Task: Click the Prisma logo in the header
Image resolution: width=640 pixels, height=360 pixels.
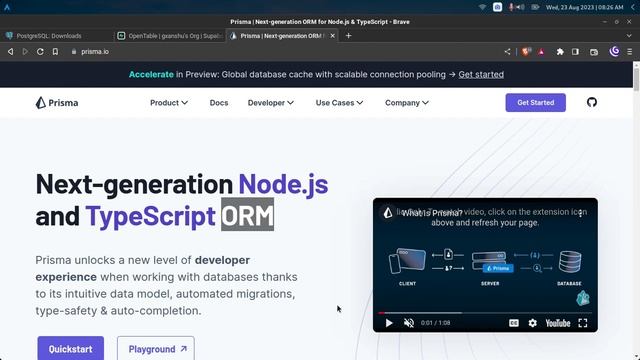Action: (57, 103)
